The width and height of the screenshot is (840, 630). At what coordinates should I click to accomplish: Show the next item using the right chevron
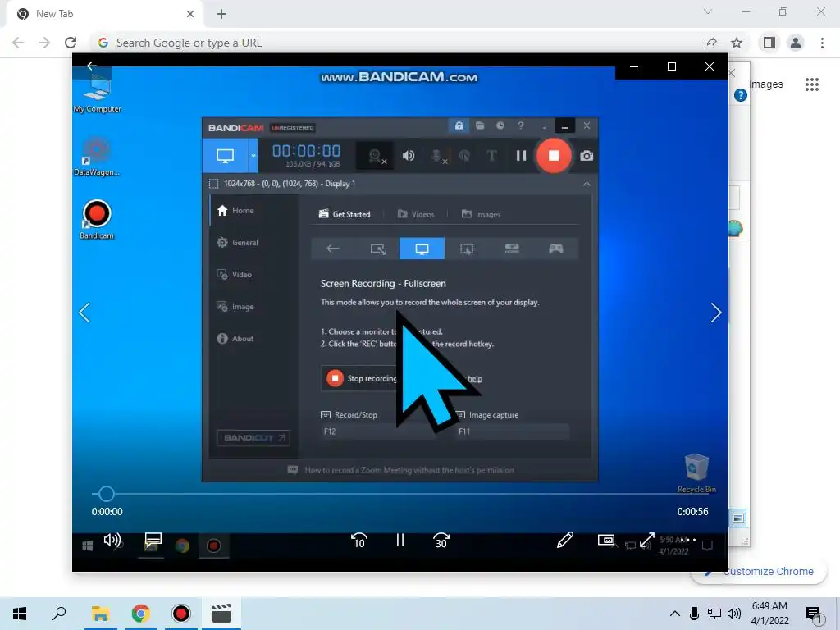[x=715, y=313]
